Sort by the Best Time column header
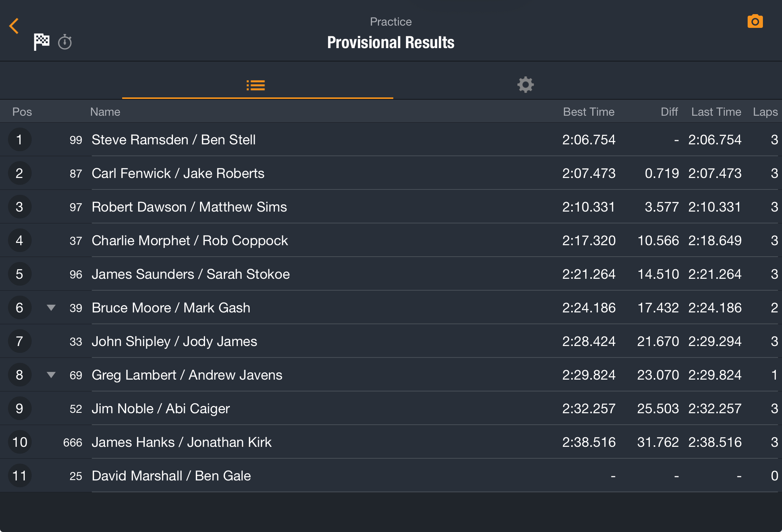Viewport: 782px width, 532px height. (588, 112)
